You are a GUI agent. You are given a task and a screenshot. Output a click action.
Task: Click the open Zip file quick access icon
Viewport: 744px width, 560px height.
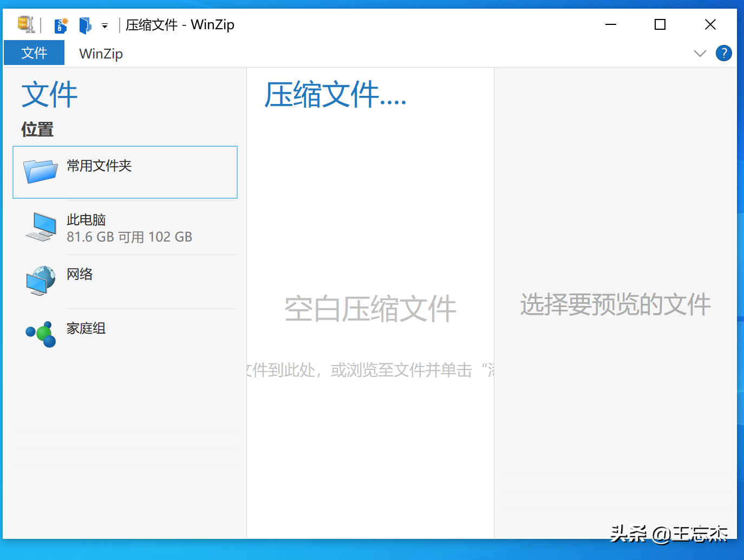pos(85,25)
